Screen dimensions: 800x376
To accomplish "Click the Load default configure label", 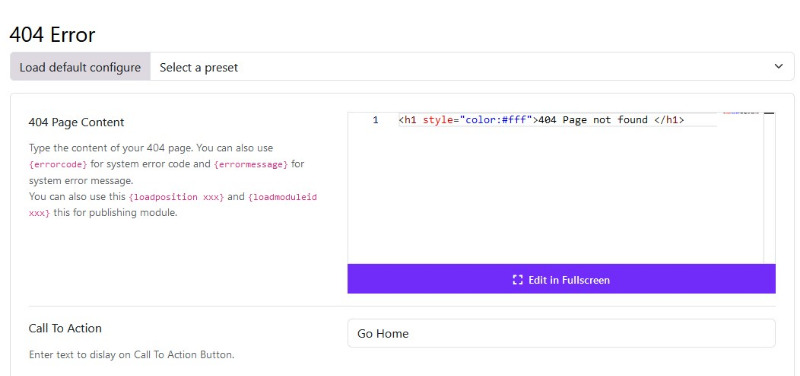I will tap(80, 67).
